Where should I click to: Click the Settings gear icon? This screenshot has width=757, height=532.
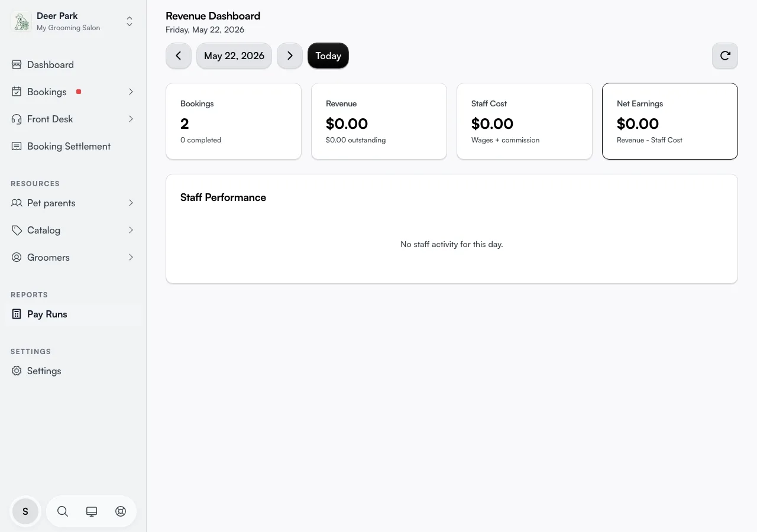point(17,371)
